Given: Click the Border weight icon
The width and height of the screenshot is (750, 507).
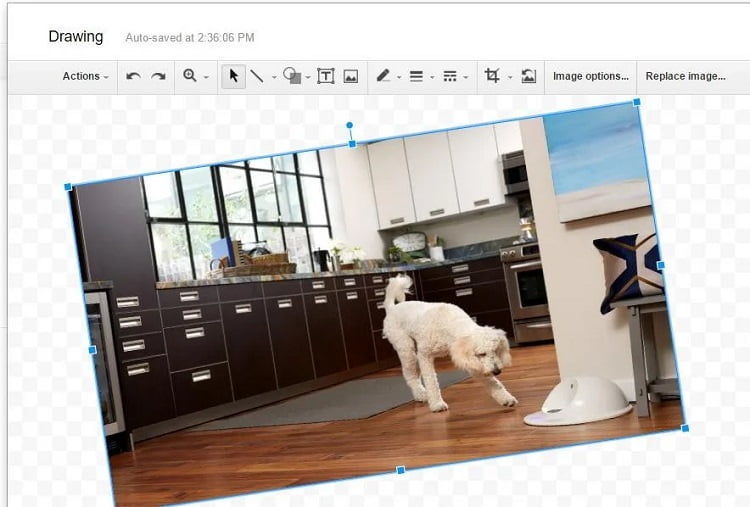Looking at the screenshot, I should 416,76.
